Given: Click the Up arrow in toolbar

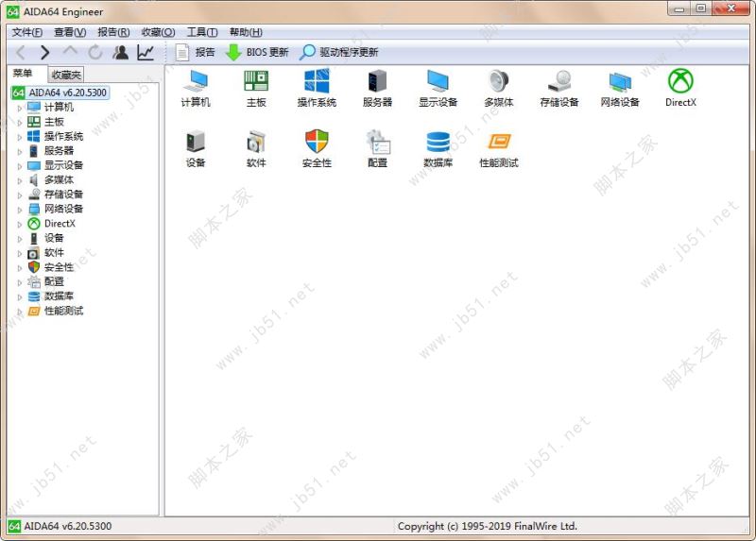Looking at the screenshot, I should (70, 51).
